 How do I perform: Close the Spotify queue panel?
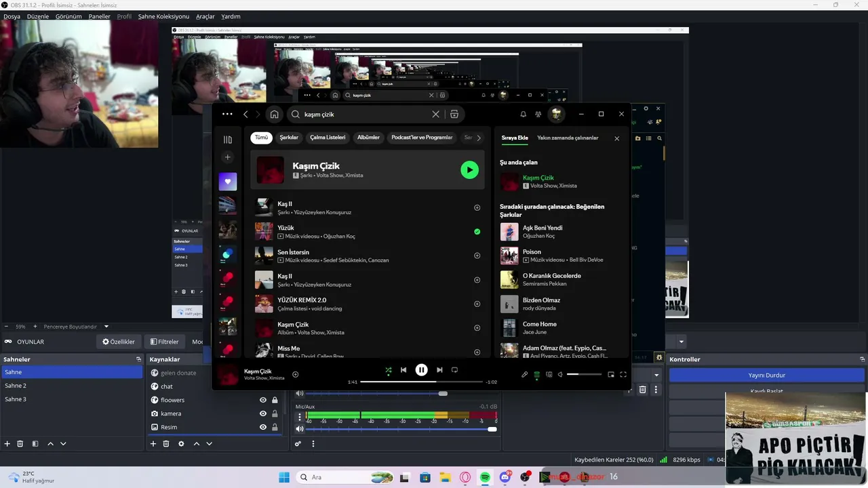(x=616, y=138)
